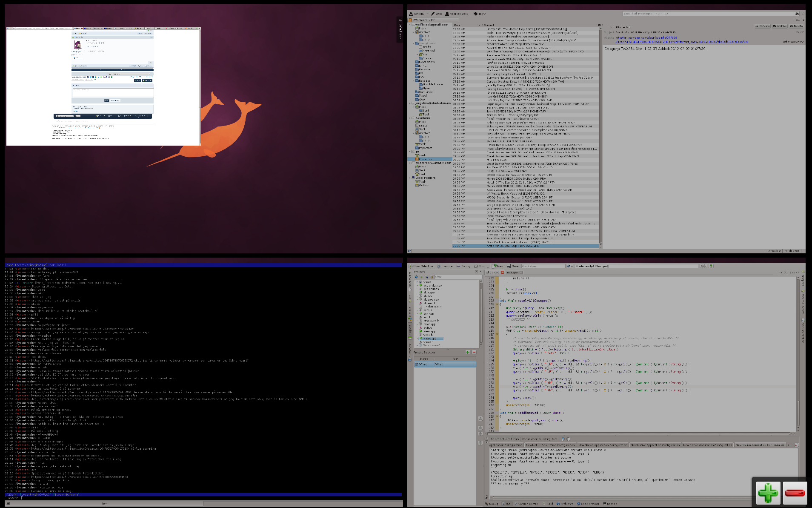Click Archive button in message header
This screenshot has width=812, height=508.
coord(780,26)
